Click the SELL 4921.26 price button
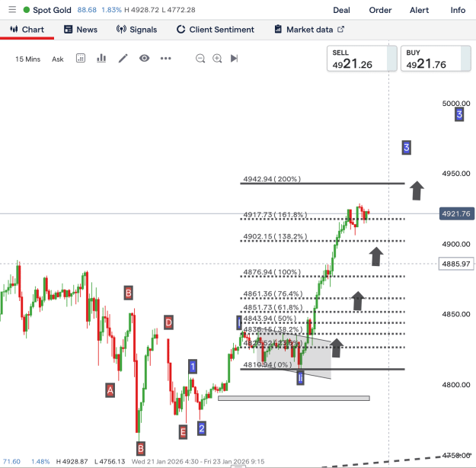This screenshot has height=468, width=476. pyautogui.click(x=362, y=59)
